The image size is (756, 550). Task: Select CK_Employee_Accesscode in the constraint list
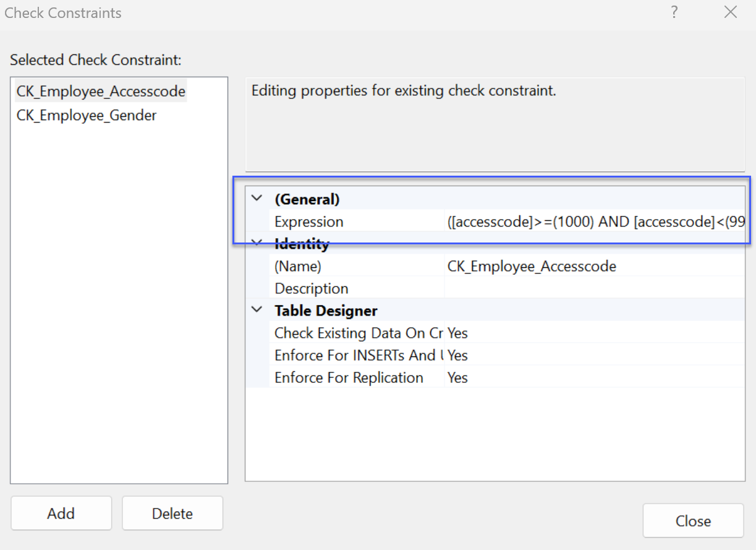click(x=101, y=92)
